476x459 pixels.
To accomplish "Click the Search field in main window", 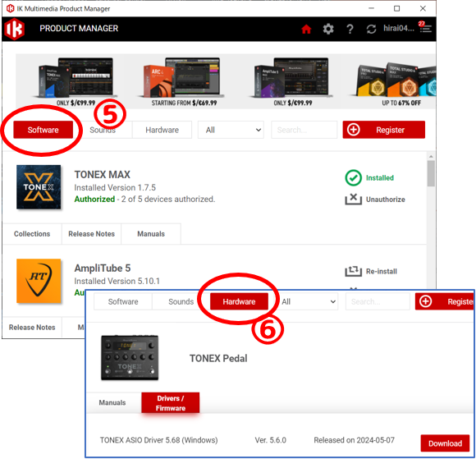I will pyautogui.click(x=304, y=130).
